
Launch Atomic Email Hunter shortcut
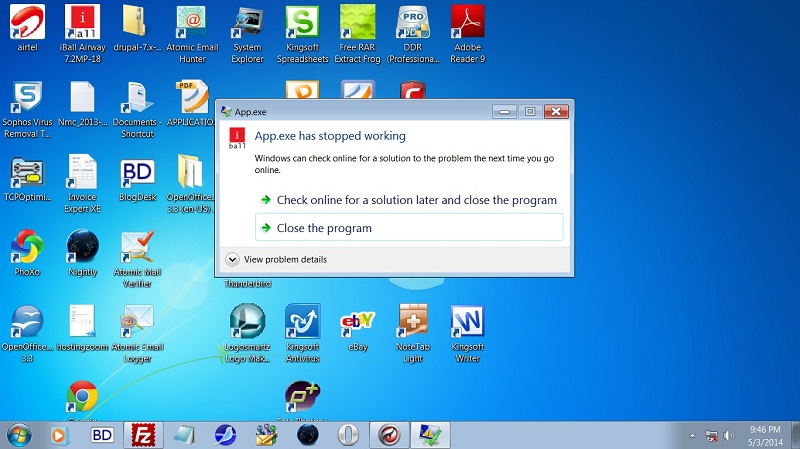pos(192,24)
